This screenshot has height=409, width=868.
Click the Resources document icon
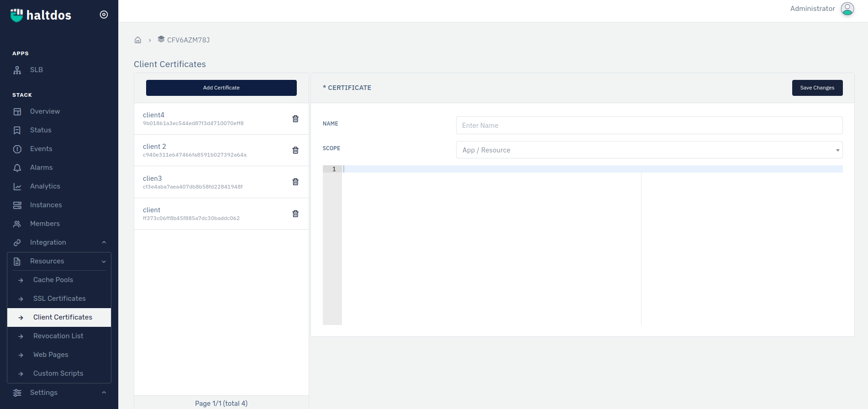click(17, 262)
